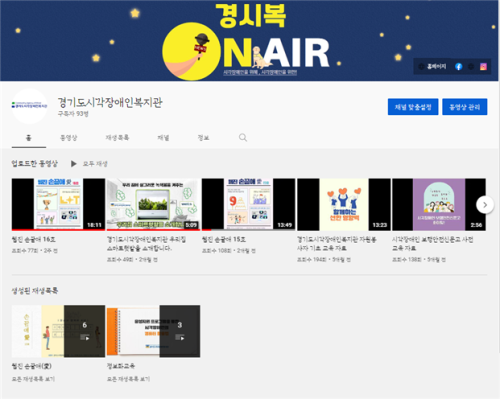Click the channel search magnifier icon
The width and height of the screenshot is (500, 399).
click(243, 137)
